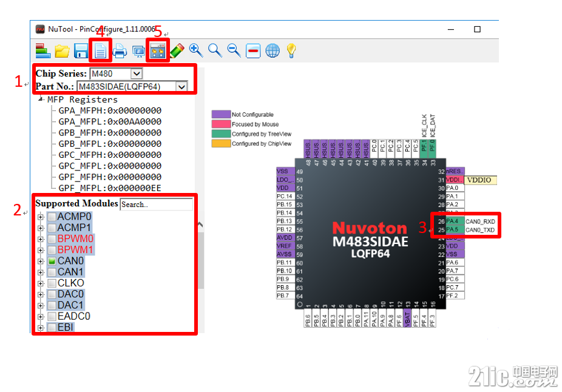
Task: Click pin PC.14 on the chip
Action: (285, 197)
